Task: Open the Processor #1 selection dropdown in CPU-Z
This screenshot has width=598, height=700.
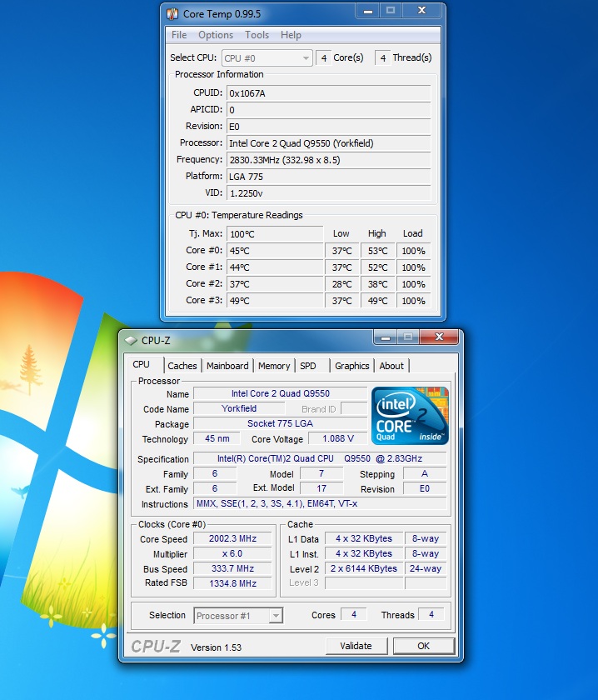Action: (238, 616)
